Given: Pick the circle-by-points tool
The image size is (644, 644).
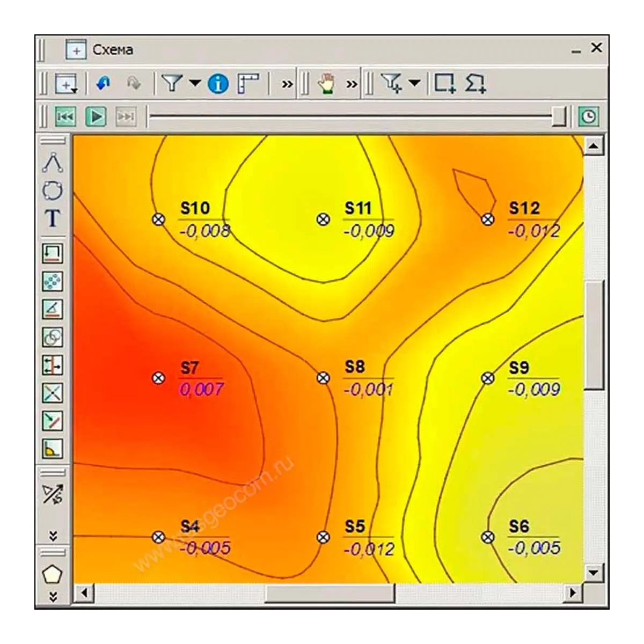Looking at the screenshot, I should click(x=53, y=190).
